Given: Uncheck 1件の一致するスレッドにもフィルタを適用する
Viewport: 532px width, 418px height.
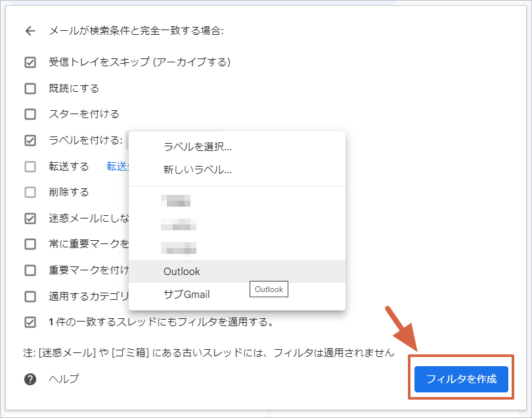Looking at the screenshot, I should coord(30,322).
